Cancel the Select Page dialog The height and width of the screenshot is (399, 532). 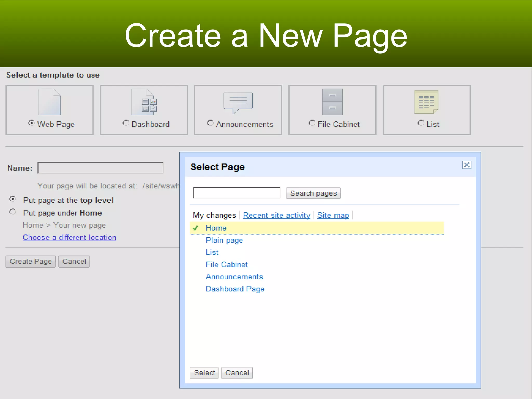click(x=237, y=373)
